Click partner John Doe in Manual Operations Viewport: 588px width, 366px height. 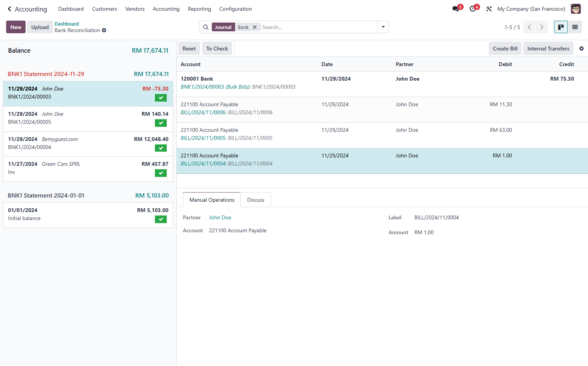pyautogui.click(x=220, y=217)
